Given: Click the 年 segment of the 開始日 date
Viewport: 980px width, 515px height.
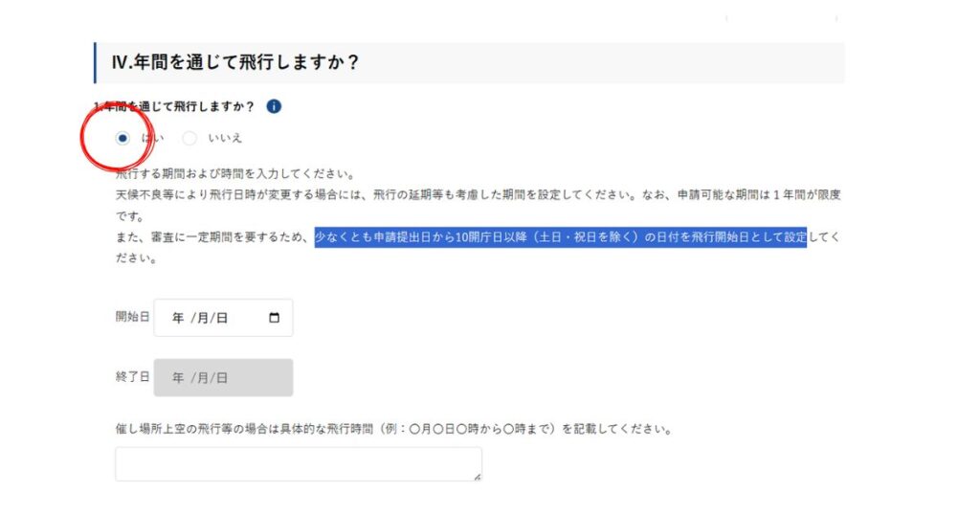Looking at the screenshot, I should tap(178, 318).
